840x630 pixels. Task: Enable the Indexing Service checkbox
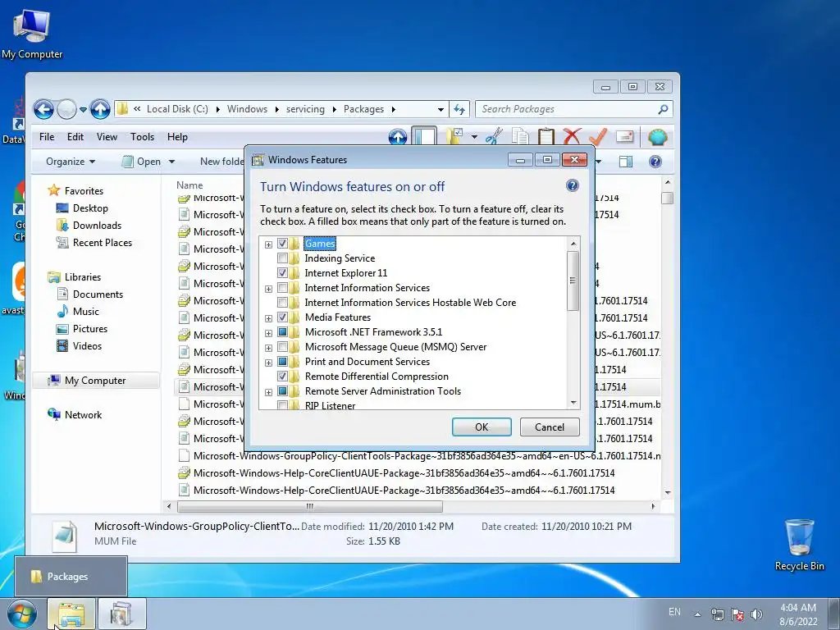[x=282, y=258]
